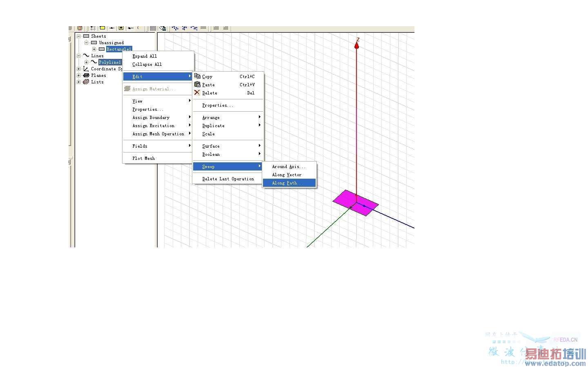Open the Assign Excitation submenu
The width and height of the screenshot is (588, 368).
click(158, 126)
